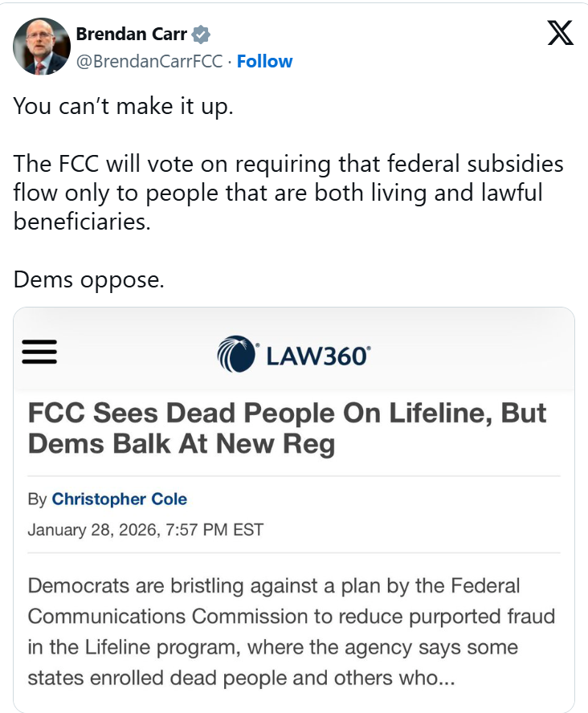
Task: Click the 'You can't make it up.' text
Action: (x=123, y=106)
